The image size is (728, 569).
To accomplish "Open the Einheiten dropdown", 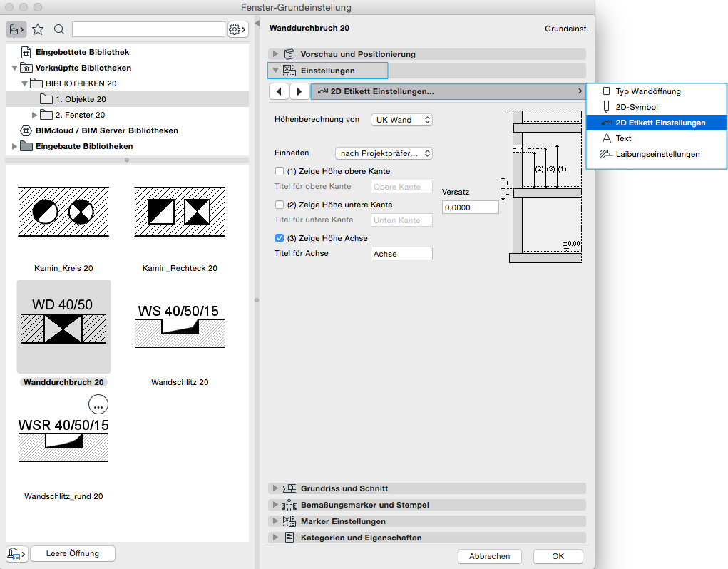I will pyautogui.click(x=384, y=153).
